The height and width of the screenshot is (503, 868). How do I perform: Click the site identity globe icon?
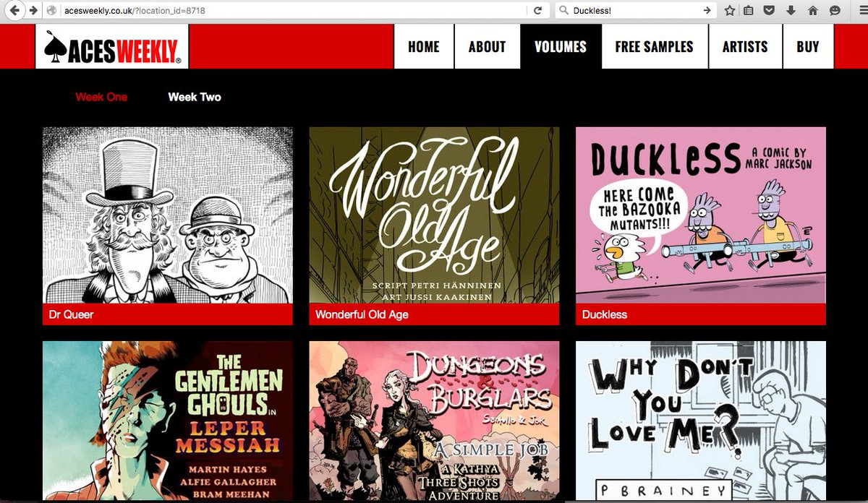52,11
